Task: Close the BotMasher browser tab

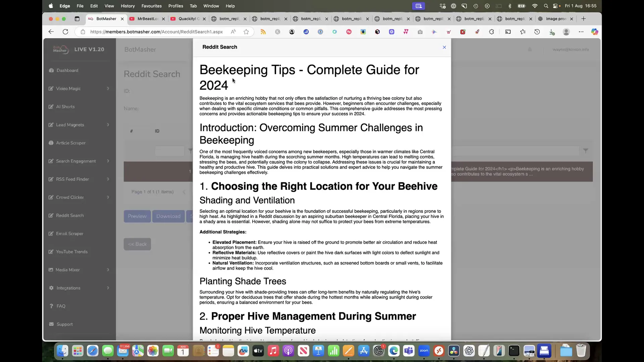Action: 122,19
